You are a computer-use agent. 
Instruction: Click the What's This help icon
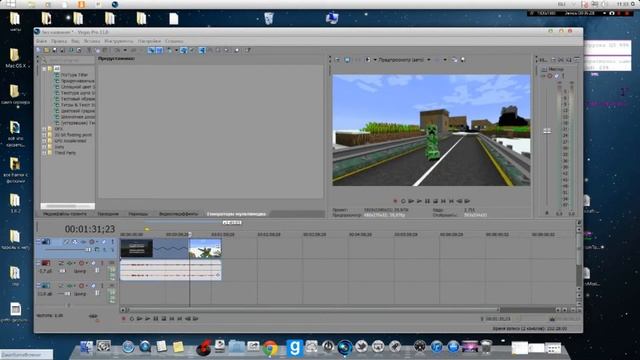248,50
